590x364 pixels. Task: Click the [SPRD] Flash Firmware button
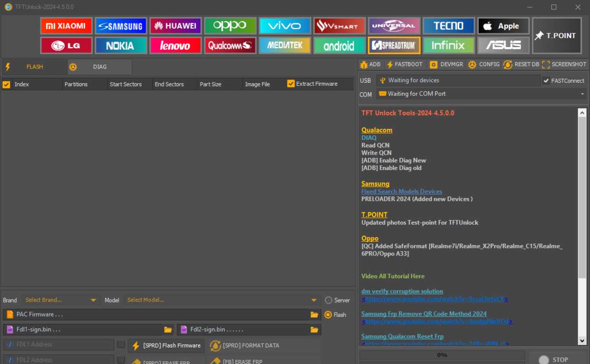click(x=166, y=345)
